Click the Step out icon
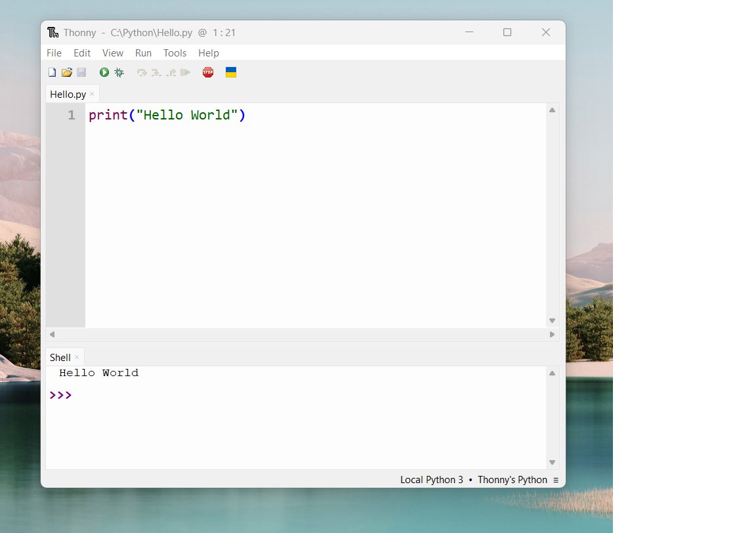The width and height of the screenshot is (756, 533). point(171,72)
